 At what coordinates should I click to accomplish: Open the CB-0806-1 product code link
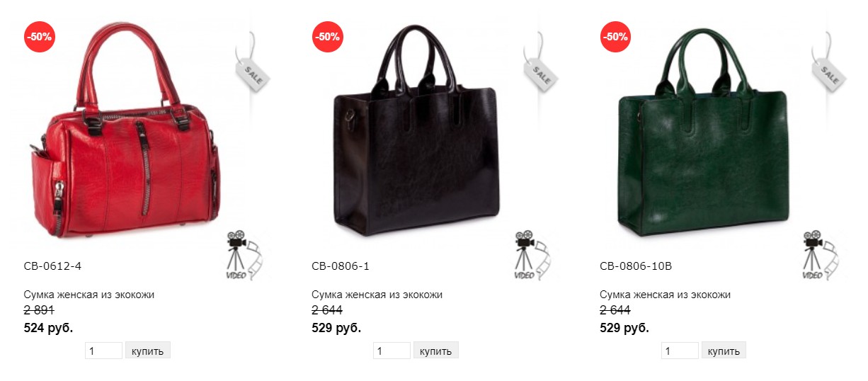tap(341, 266)
